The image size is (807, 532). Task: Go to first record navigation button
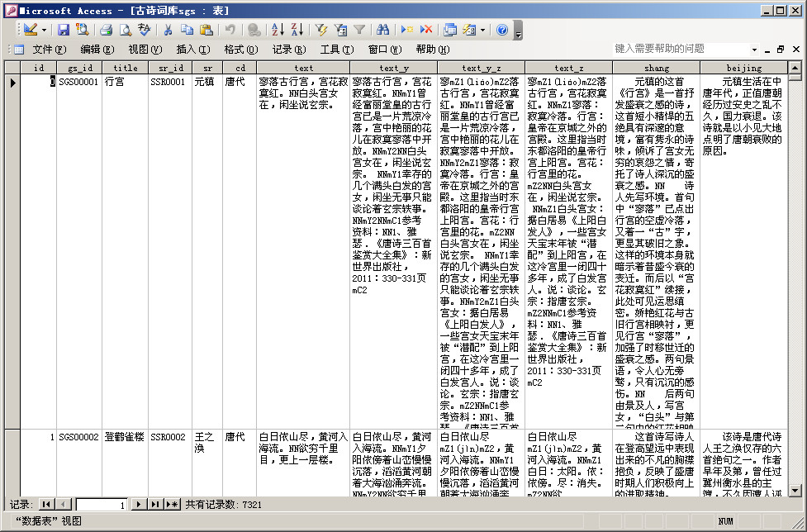[46, 504]
